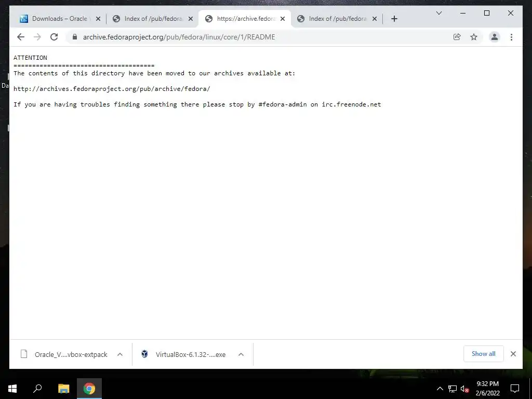Select the active https://archive.fedora tab
The image size is (532, 399).
pos(244,19)
